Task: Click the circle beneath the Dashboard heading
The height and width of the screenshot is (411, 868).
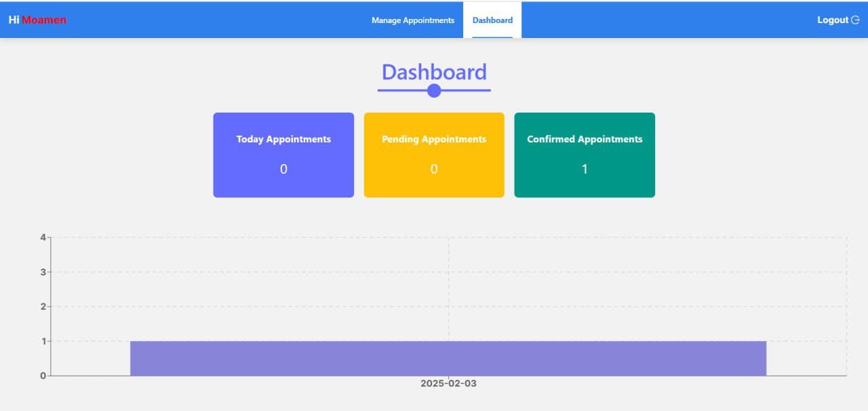Action: (x=434, y=90)
